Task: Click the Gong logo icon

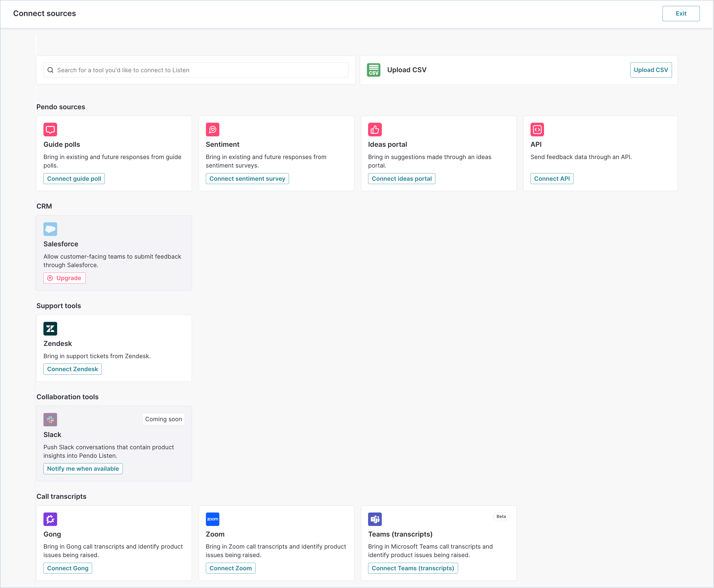Action: coord(50,519)
